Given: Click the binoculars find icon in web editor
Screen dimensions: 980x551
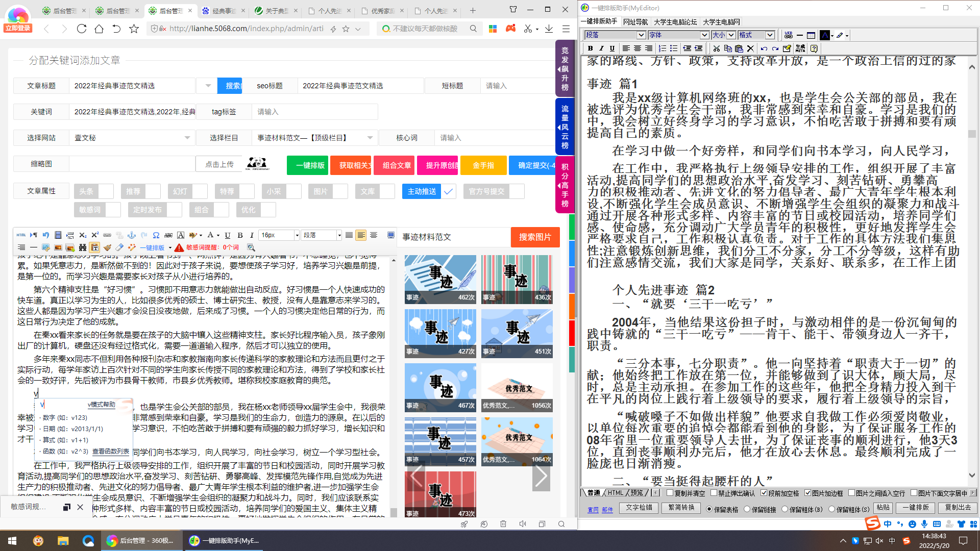Looking at the screenshot, I should coord(83,247).
